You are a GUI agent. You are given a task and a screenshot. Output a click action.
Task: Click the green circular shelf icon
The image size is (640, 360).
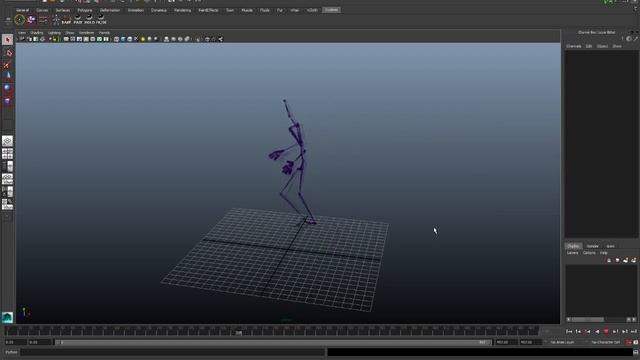click(19, 20)
